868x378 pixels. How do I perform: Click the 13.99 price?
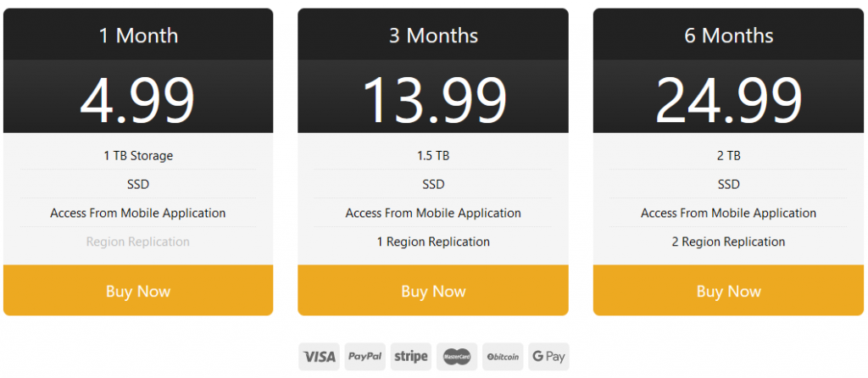434,101
